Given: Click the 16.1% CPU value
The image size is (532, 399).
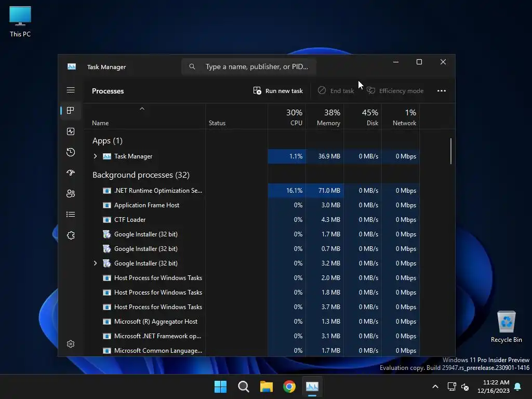Looking at the screenshot, I should tap(294, 191).
